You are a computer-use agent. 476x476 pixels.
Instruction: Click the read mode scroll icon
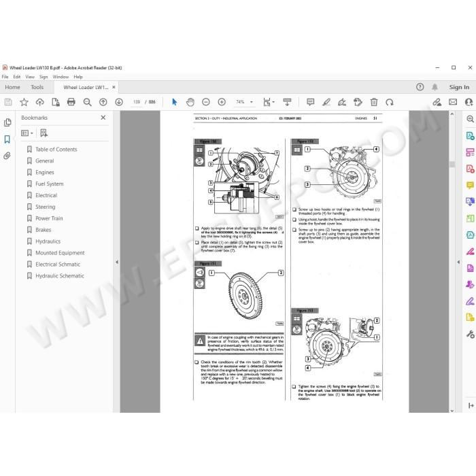(x=287, y=102)
